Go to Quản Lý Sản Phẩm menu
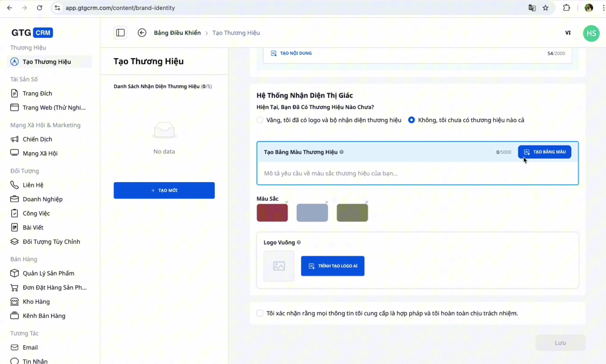 (48, 273)
